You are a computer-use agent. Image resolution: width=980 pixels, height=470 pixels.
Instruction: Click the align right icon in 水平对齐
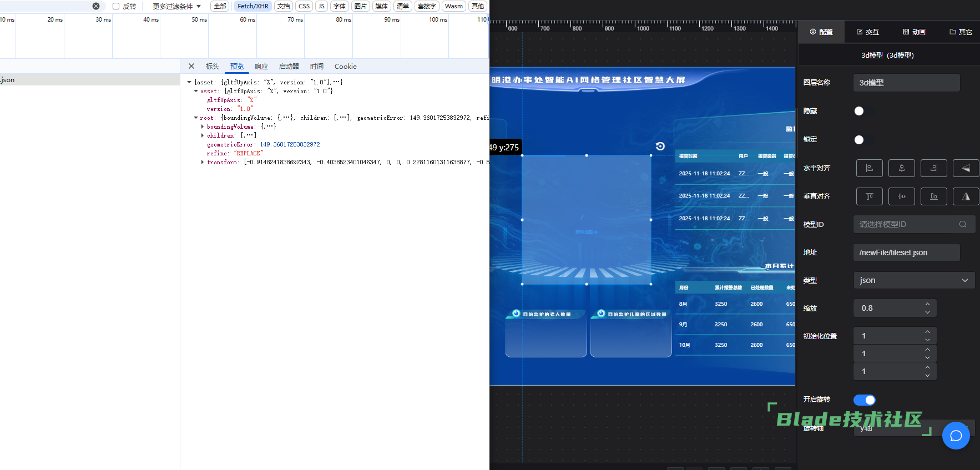tap(933, 168)
